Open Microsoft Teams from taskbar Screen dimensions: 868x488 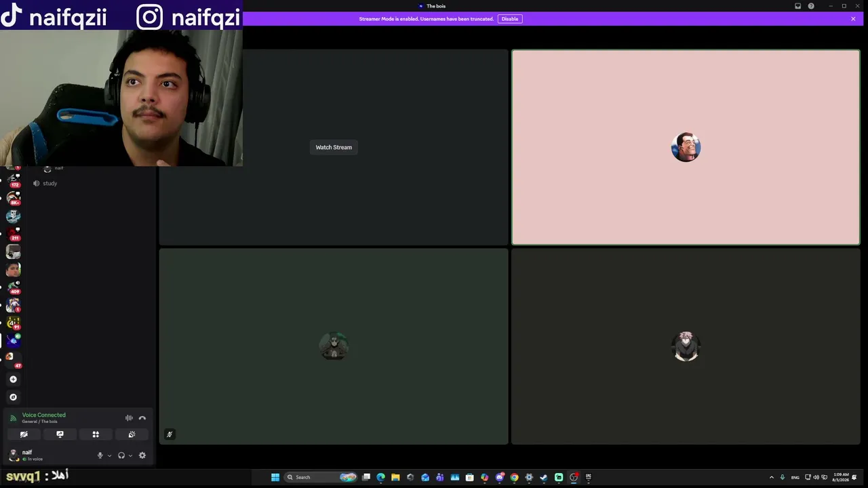coord(440,477)
